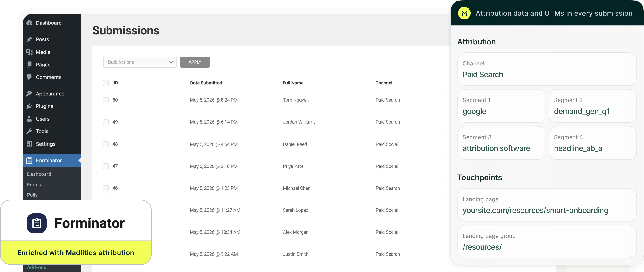644x272 pixels.
Task: Click the Appearance paintbrush icon
Action: coord(29,94)
